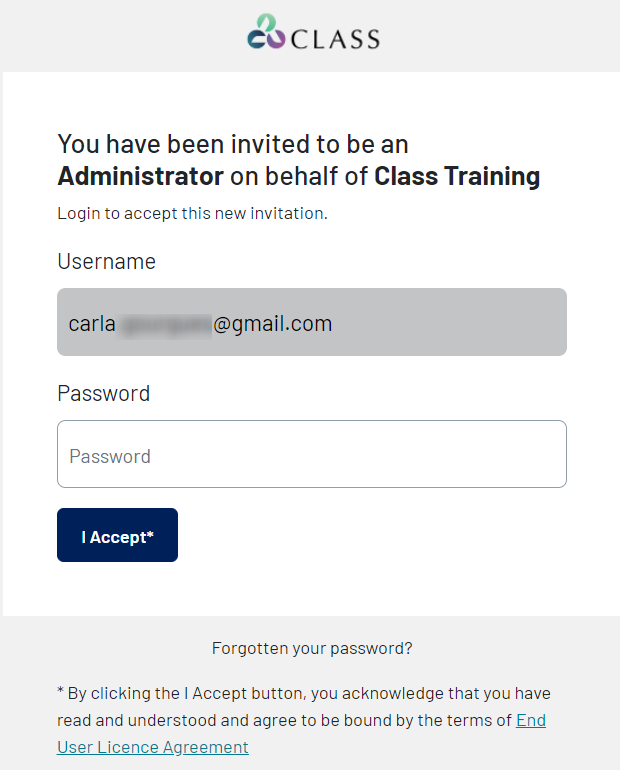Image resolution: width=620 pixels, height=770 pixels.
Task: Open the Forgotten your password? link
Action: [312, 648]
